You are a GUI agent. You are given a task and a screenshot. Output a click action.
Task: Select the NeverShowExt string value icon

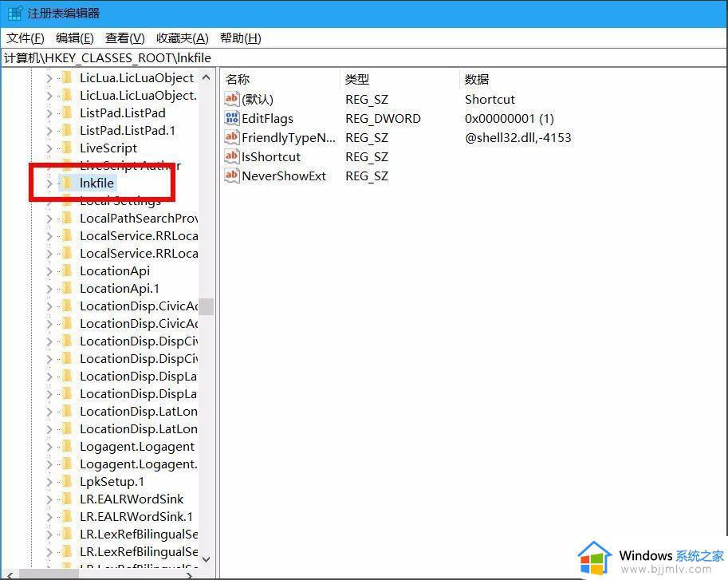pyautogui.click(x=232, y=176)
